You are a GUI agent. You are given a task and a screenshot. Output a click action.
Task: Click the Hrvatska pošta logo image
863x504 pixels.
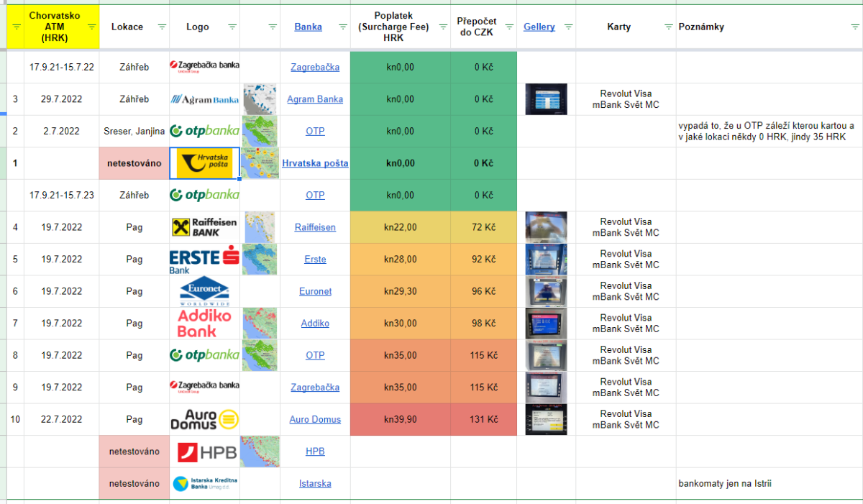point(204,163)
